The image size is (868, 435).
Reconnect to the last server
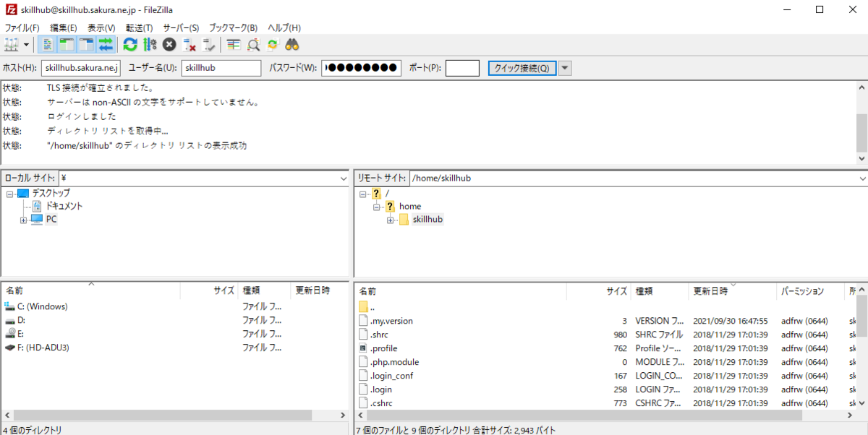(209, 45)
